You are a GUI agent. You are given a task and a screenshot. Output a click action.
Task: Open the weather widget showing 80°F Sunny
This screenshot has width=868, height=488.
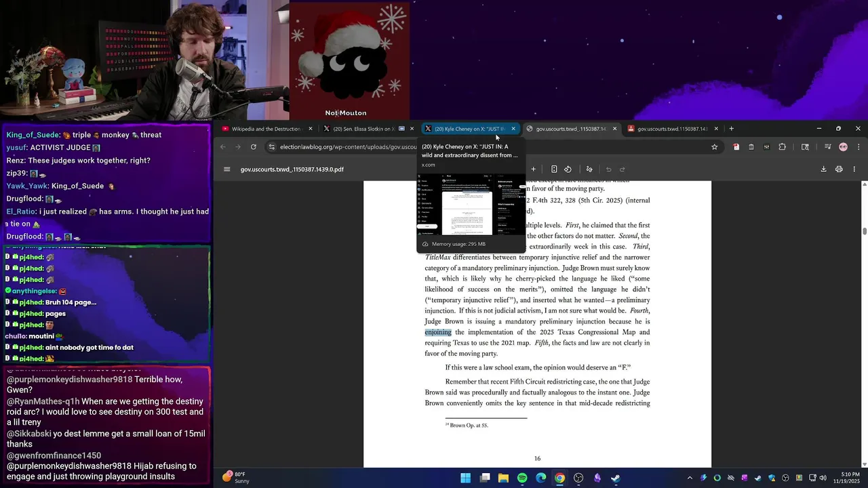[236, 478]
